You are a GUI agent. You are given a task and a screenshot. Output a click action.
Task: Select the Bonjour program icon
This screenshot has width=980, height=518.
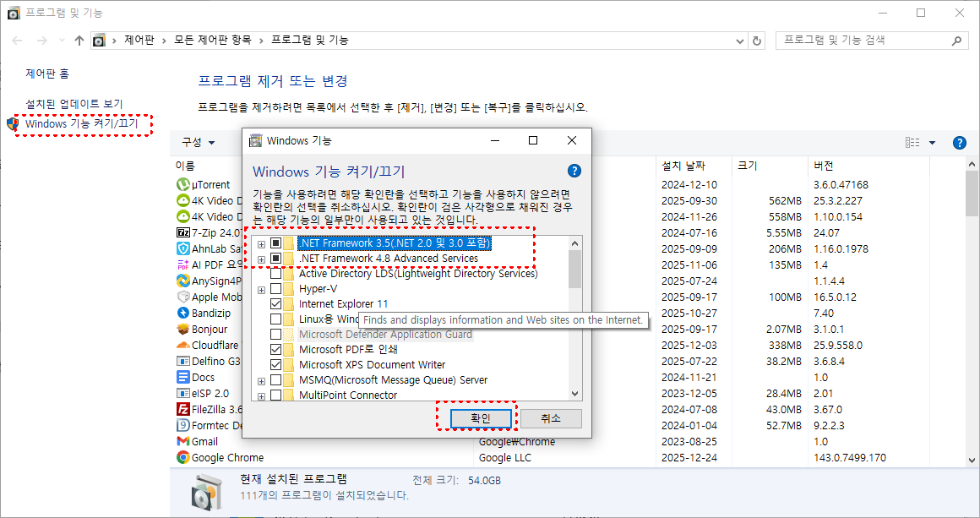(183, 330)
